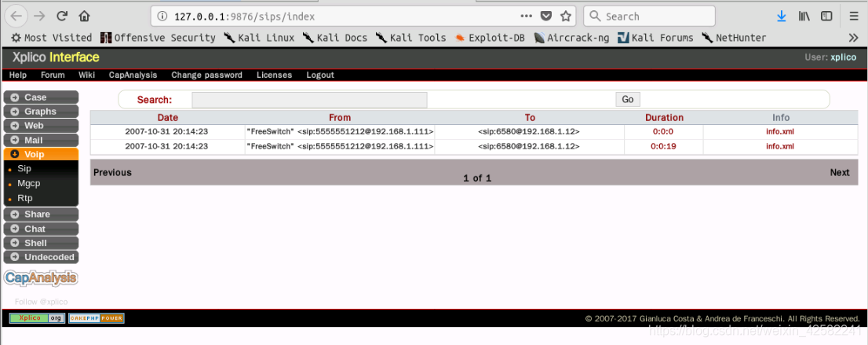Image resolution: width=868 pixels, height=345 pixels.
Task: Open the Library icon
Action: (804, 16)
